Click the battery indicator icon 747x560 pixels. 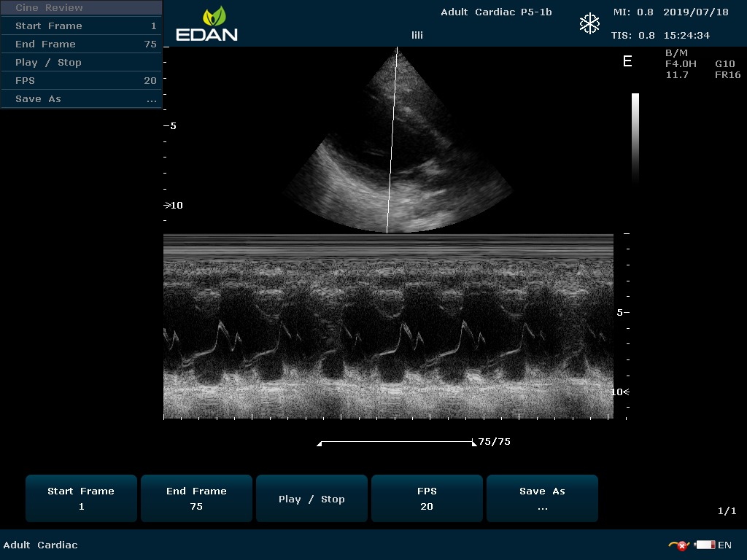pyautogui.click(x=705, y=545)
